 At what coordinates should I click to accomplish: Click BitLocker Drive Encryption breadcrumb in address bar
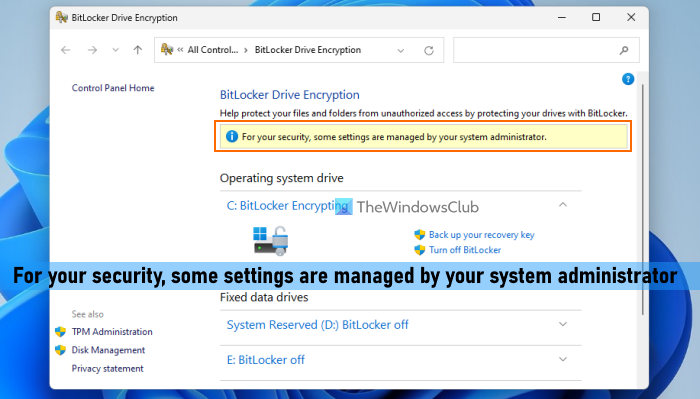tap(308, 50)
